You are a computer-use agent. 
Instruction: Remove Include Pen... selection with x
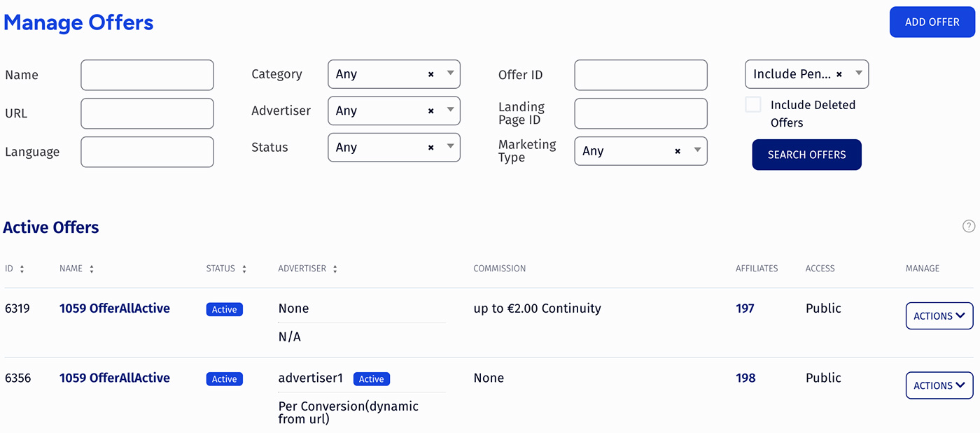(839, 74)
